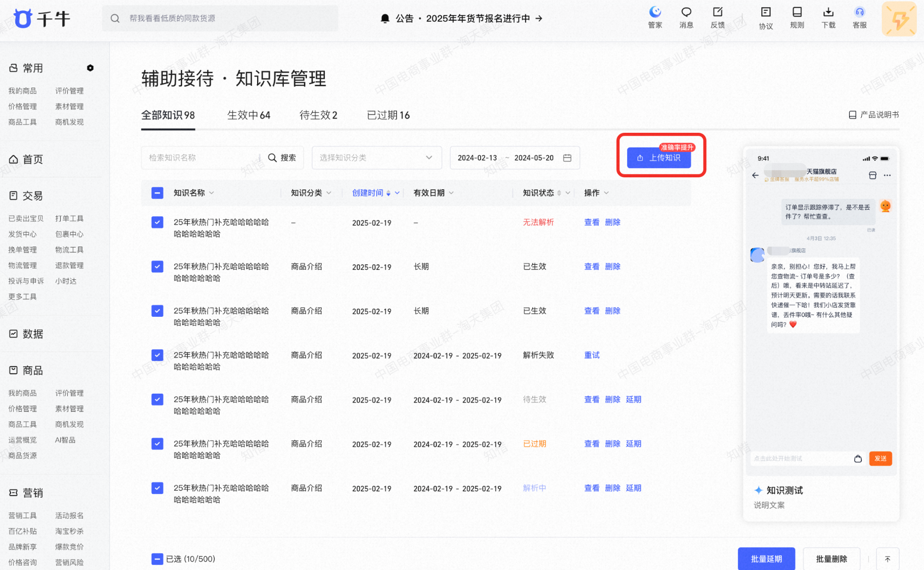Viewport: 924px width, 570px height.
Task: Click 发送 in the phone preview
Action: click(x=880, y=459)
